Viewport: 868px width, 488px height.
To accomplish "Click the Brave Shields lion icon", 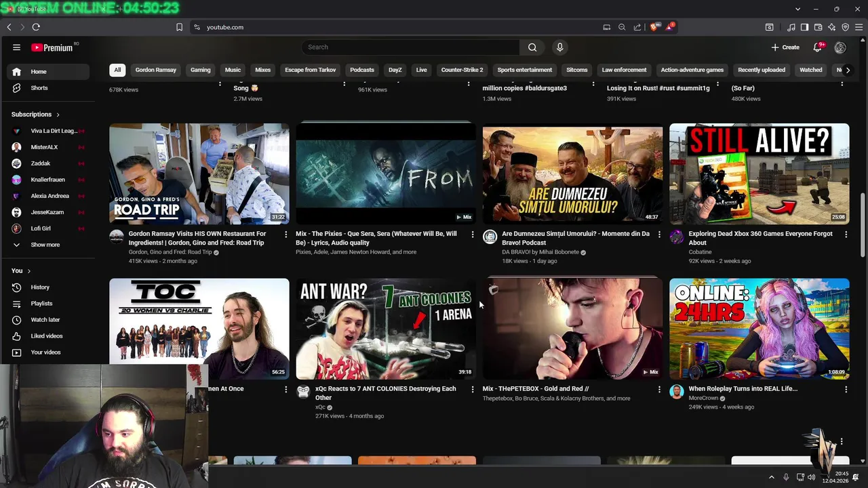I will pos(654,27).
